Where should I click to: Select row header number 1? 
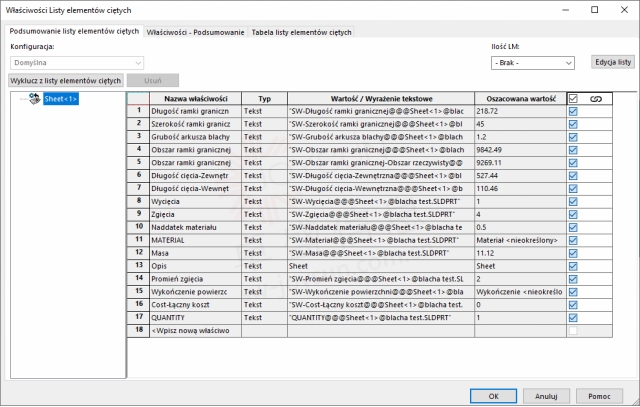138,111
